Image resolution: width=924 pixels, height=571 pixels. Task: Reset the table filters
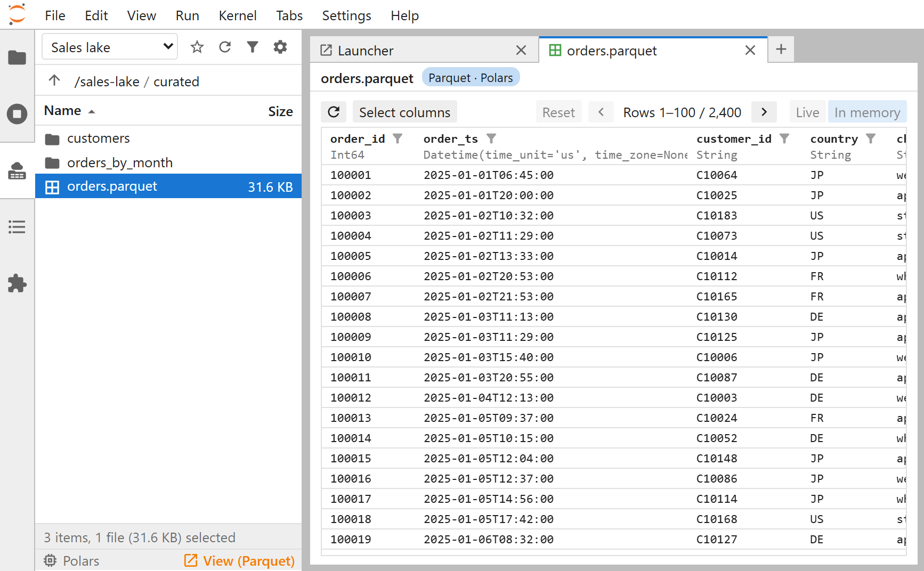(558, 112)
